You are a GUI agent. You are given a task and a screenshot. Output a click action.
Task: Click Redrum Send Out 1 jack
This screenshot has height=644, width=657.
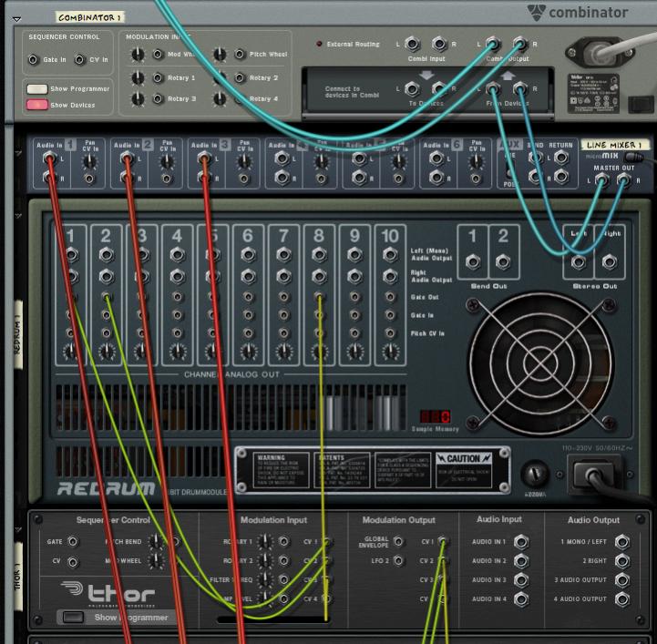[473, 261]
